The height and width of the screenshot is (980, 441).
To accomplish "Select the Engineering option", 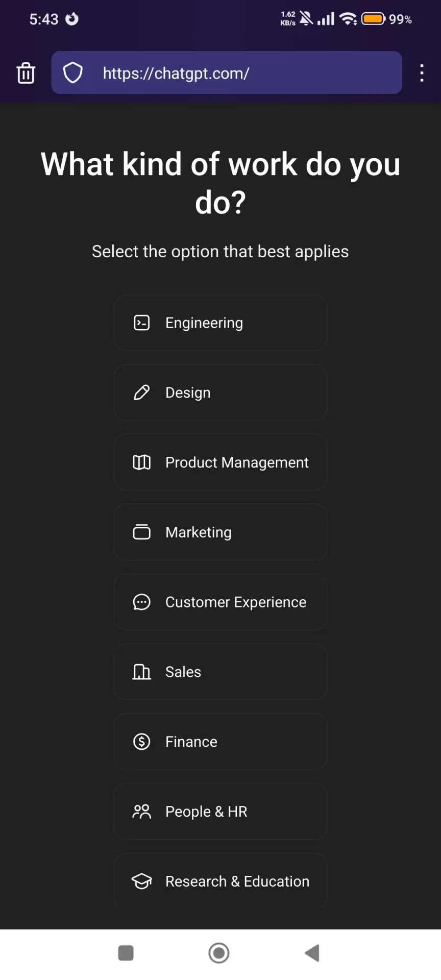I will click(220, 323).
